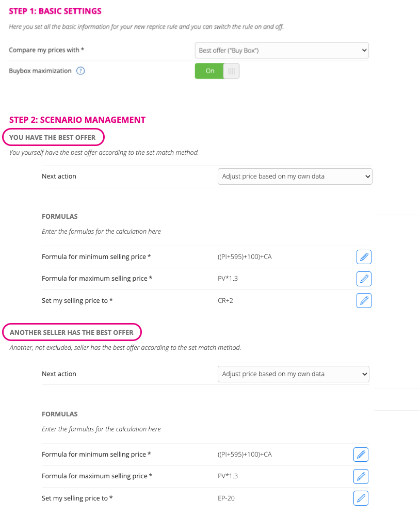Expand Next action dropdown under You have best offer

point(295,176)
